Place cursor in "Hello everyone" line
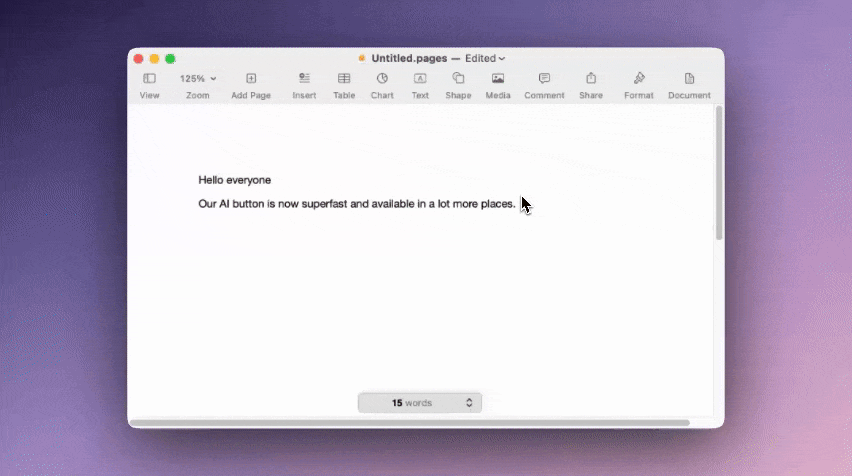Viewport: 852px width, 476px height. (x=235, y=180)
